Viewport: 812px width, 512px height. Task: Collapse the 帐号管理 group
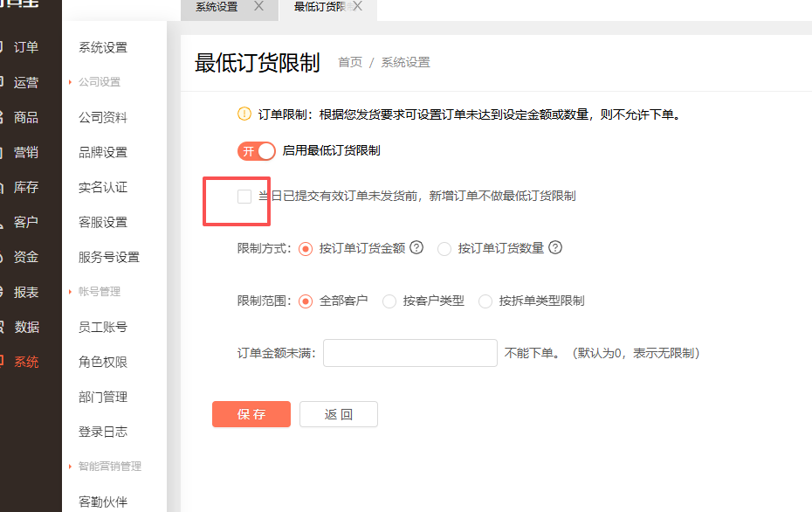99,292
